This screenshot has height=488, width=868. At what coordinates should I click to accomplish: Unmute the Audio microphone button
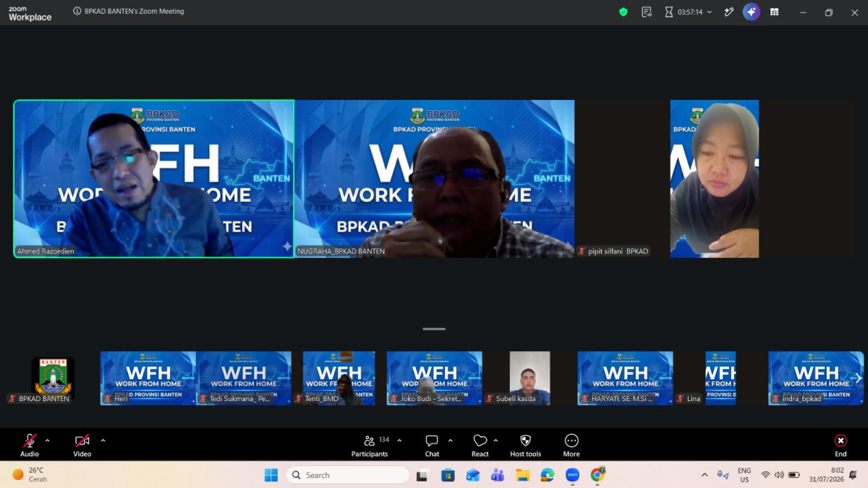coord(30,445)
